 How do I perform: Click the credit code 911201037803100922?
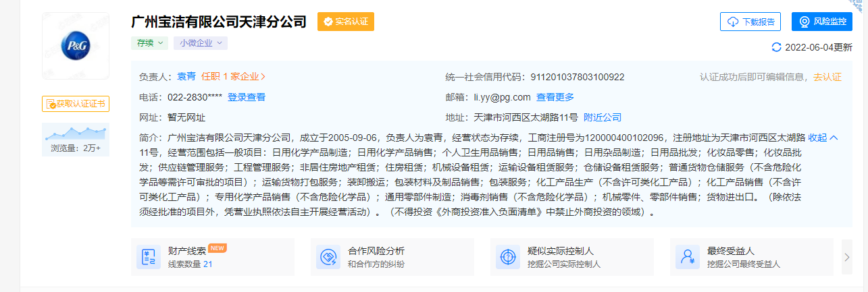pos(578,77)
